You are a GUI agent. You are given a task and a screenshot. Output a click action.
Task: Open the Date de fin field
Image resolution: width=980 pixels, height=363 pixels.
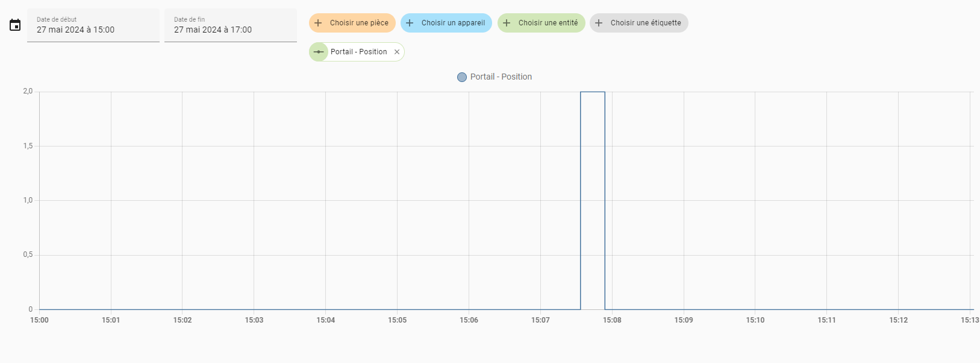click(x=231, y=25)
